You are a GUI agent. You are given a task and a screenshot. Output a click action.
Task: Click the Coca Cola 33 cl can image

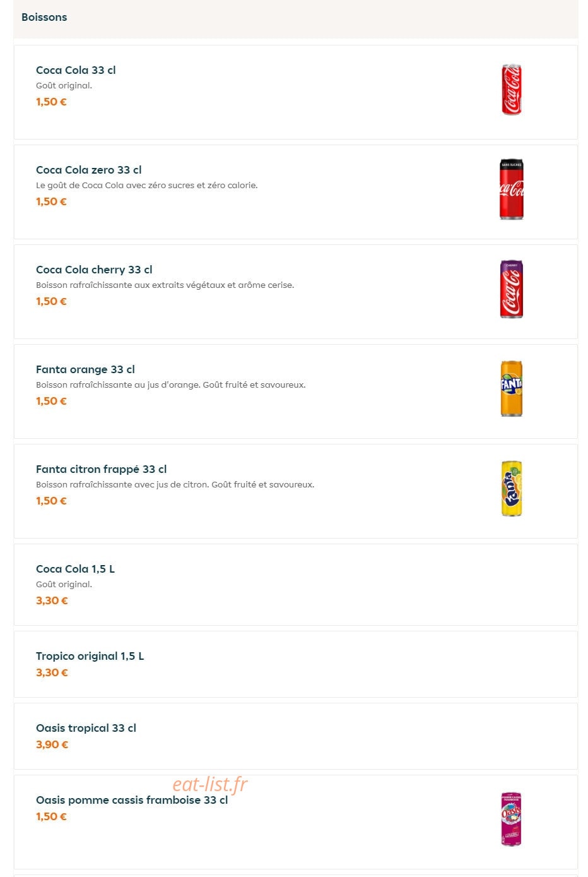point(511,90)
